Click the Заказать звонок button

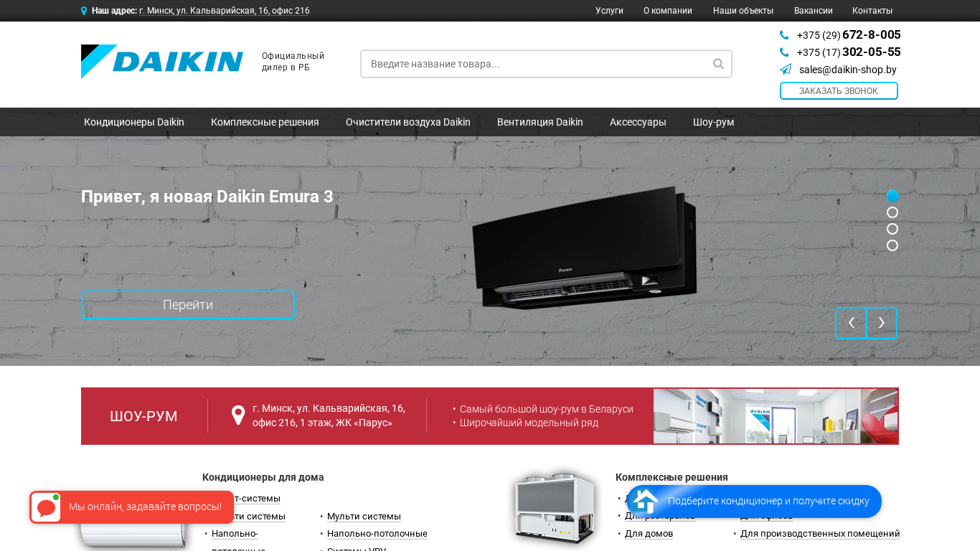click(x=839, y=91)
